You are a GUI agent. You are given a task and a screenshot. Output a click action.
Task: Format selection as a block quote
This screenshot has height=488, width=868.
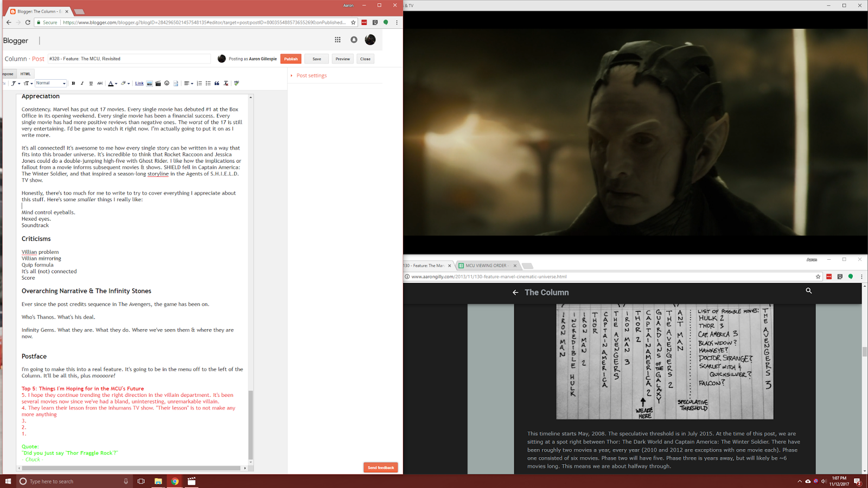coord(217,84)
